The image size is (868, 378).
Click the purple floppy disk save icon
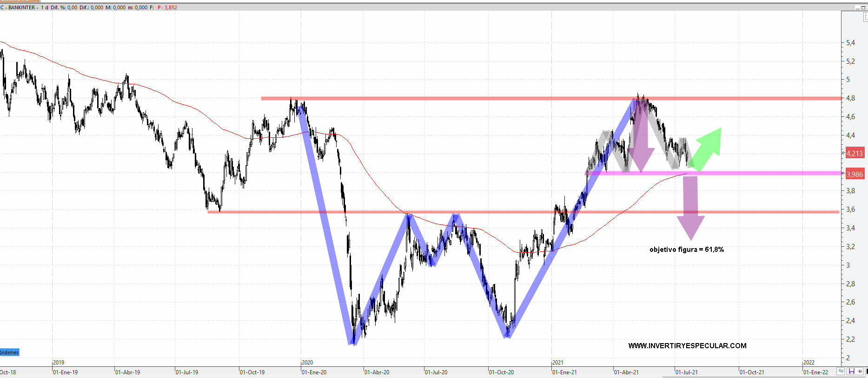[x=851, y=371]
